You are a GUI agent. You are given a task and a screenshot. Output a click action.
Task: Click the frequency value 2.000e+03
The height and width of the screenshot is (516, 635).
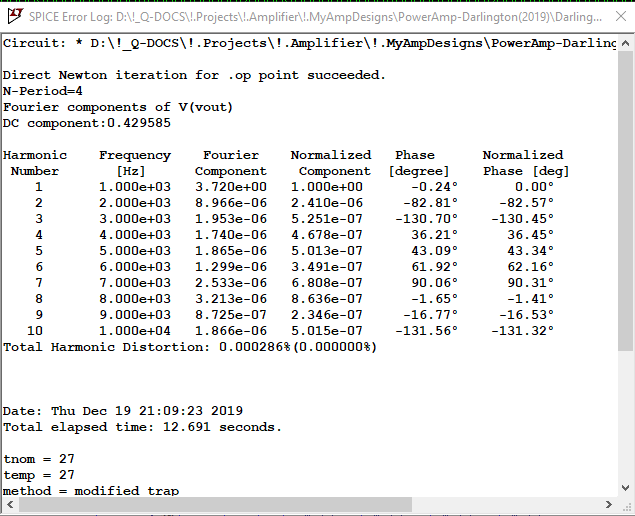point(135,203)
